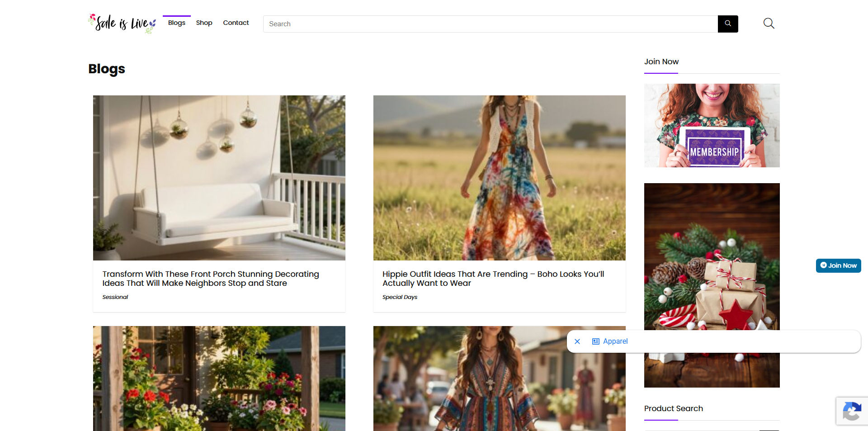This screenshot has width=868, height=431.
Task: Open Hippie Outfit Ideas article title
Action: 493,279
